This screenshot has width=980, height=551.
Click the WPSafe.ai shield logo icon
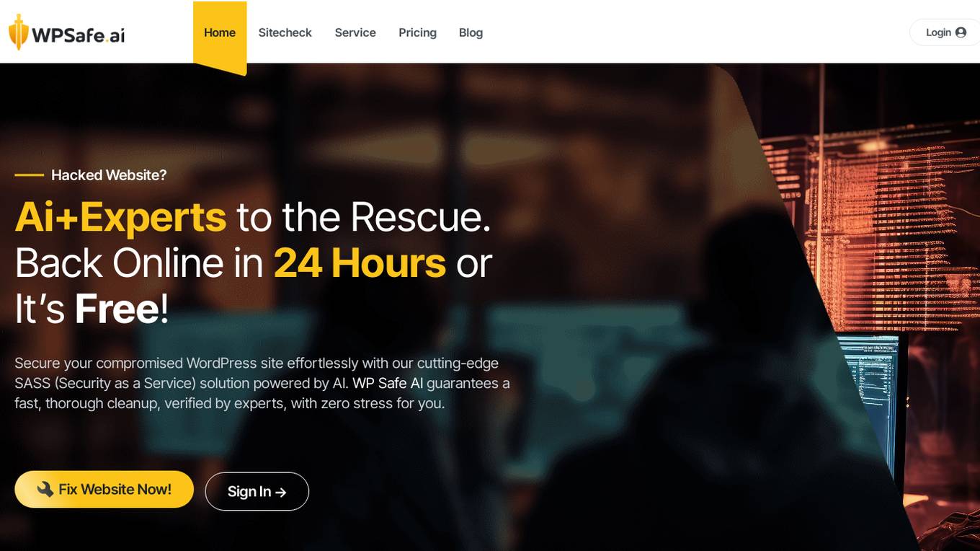[18, 32]
